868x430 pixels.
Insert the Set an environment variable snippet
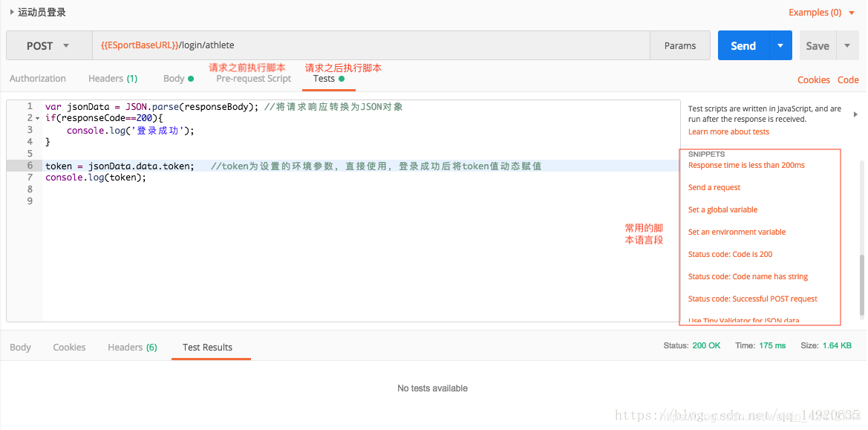tap(737, 232)
